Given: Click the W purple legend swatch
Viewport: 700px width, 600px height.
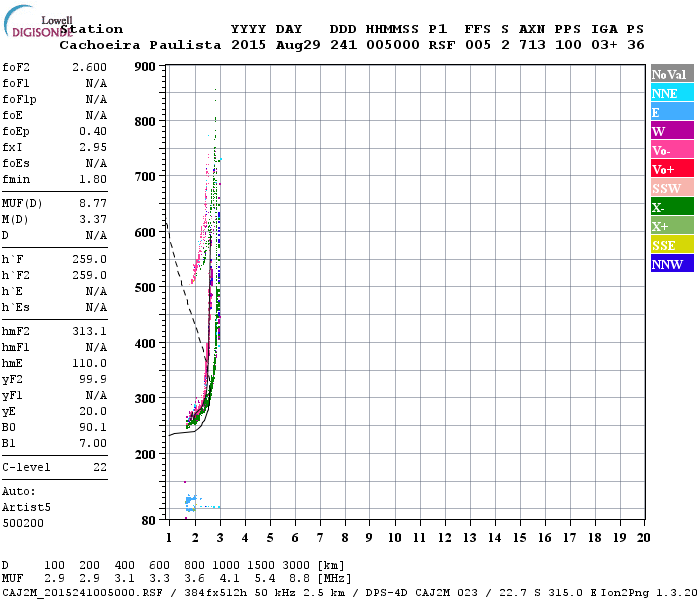Looking at the screenshot, I should point(672,131).
